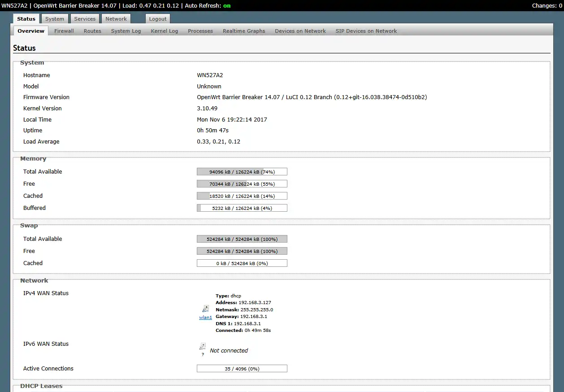View the Kernel Log page
Screen dimensions: 564x392
(165, 31)
